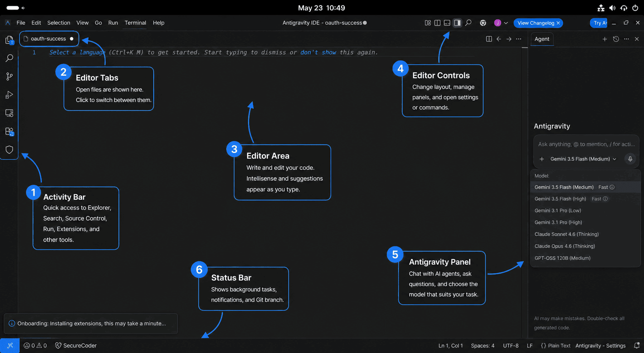Open the Help menu

coord(158,23)
